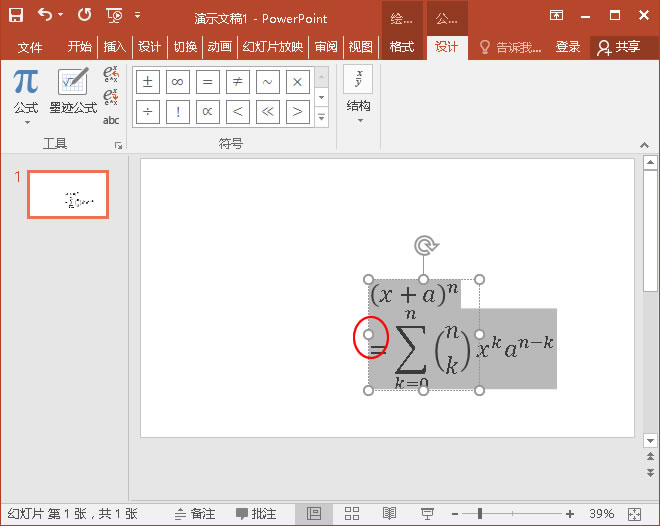Switch to the 格式 ribbon tab
660x526 pixels.
pos(401,47)
